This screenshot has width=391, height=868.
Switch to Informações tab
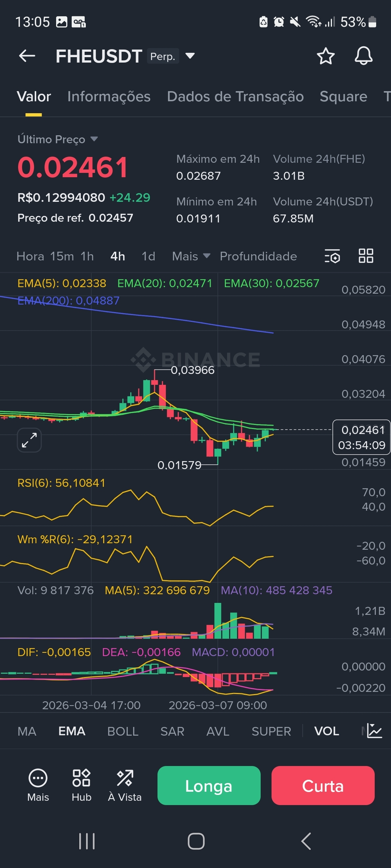click(x=109, y=97)
